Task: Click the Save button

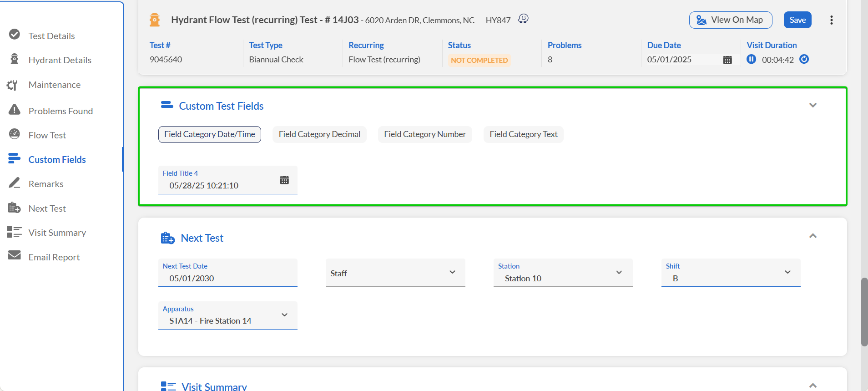Action: click(x=797, y=20)
